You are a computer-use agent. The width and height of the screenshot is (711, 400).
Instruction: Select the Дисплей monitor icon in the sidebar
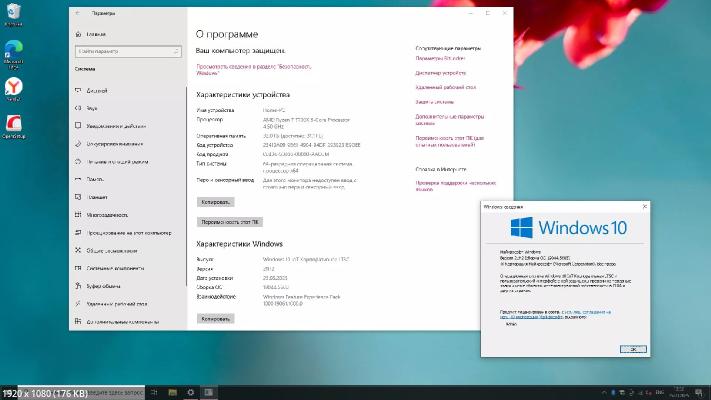click(x=78, y=91)
